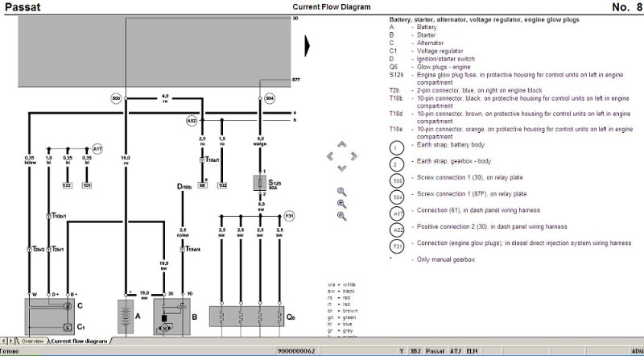Click legend entry 'Earth strap, gearbox - body'
Viewport: 644px width, 356px height.
[454, 161]
